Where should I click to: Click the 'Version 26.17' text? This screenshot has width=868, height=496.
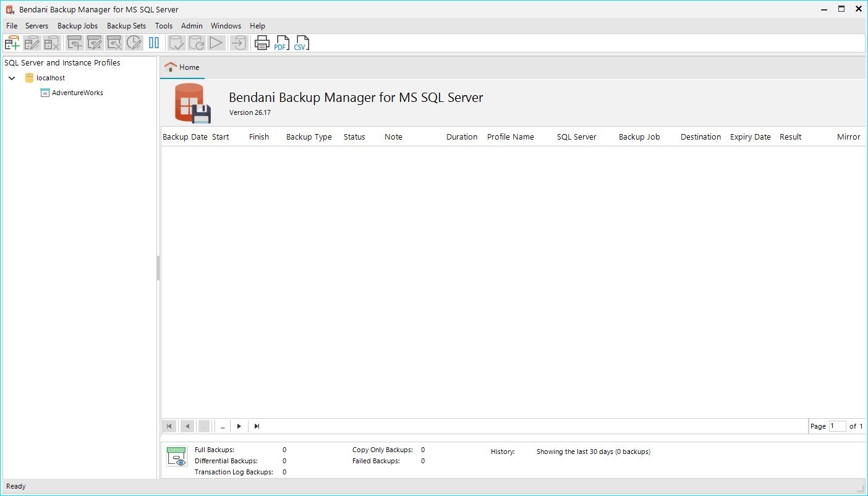point(250,112)
